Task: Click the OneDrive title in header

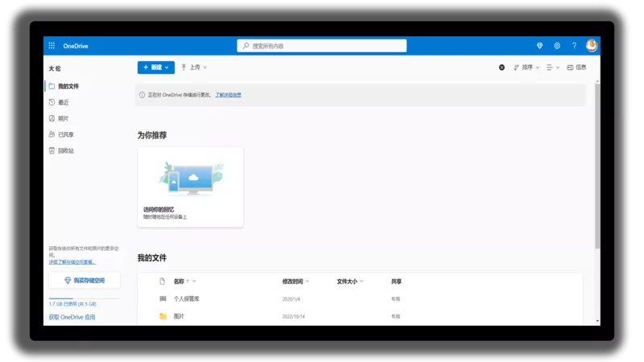Action: click(76, 46)
